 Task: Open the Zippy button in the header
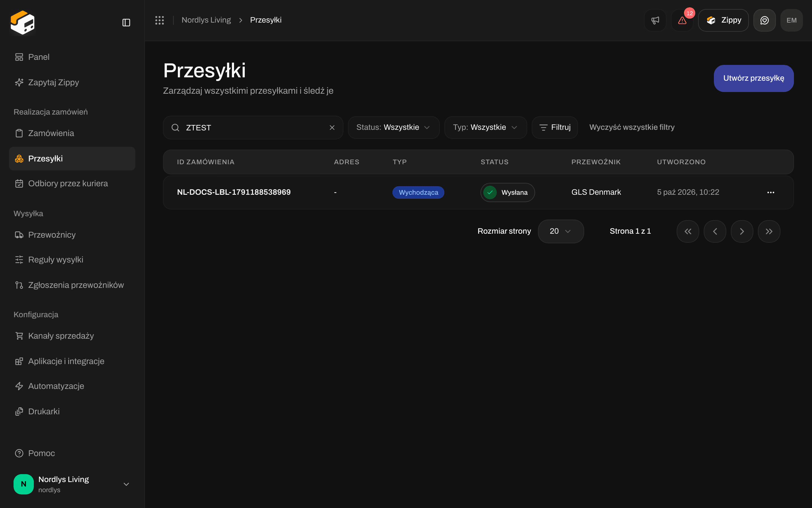pyautogui.click(x=723, y=20)
